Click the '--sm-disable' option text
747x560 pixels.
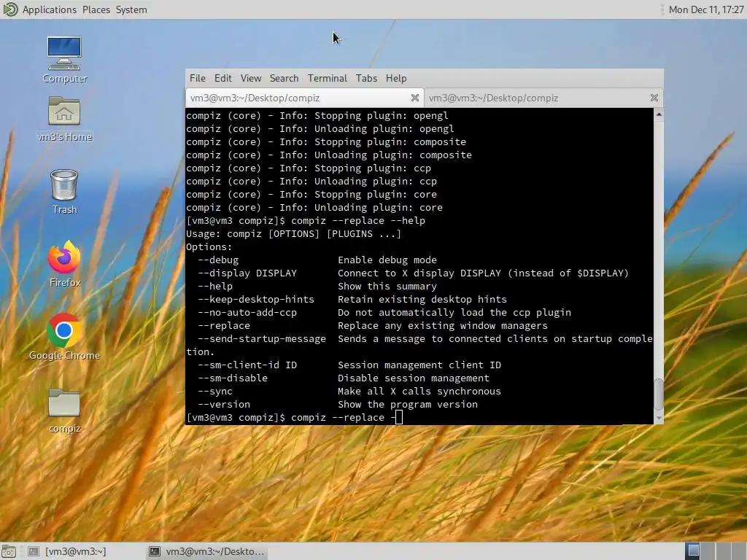point(233,378)
